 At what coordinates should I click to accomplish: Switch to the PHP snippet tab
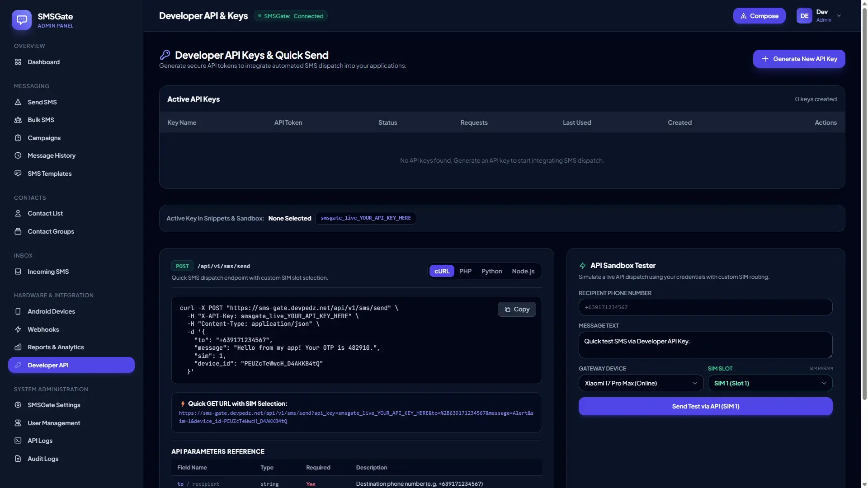point(465,271)
